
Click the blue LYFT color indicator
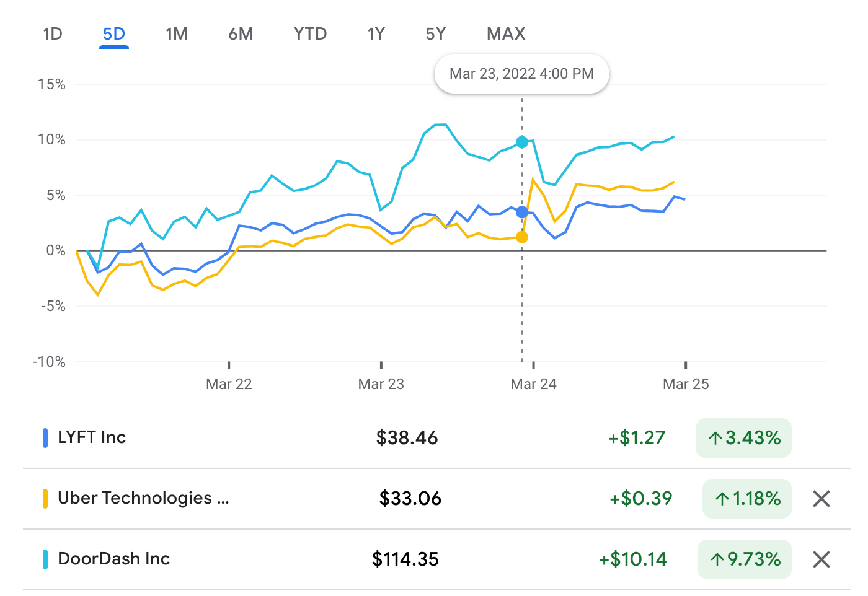coord(45,438)
